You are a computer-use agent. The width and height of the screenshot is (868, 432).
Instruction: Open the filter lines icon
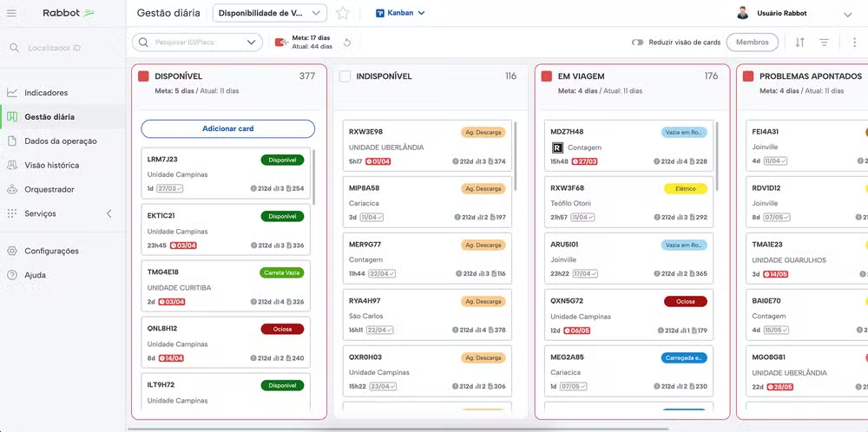[x=825, y=43]
